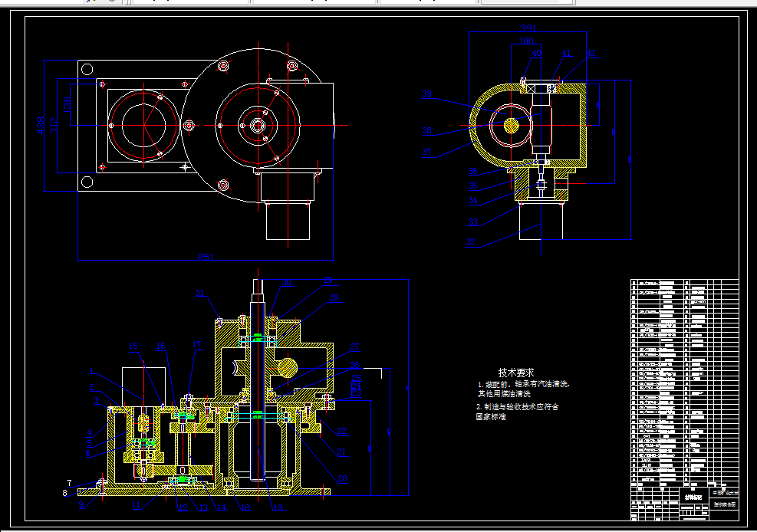The width and height of the screenshot is (757, 532).
Task: Click part label 34
Action: click(x=472, y=201)
